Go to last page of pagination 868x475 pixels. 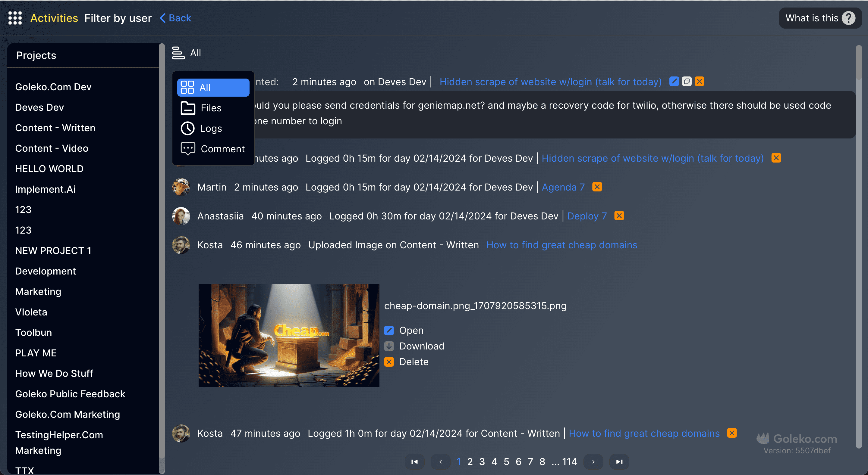pyautogui.click(x=619, y=461)
